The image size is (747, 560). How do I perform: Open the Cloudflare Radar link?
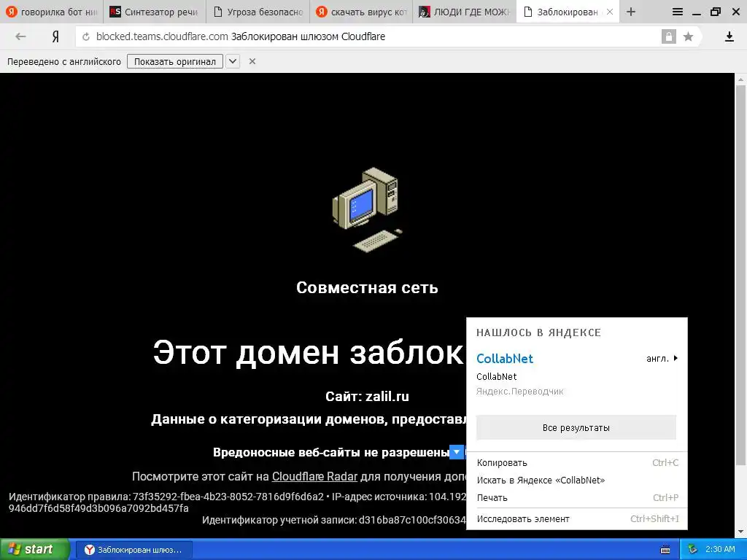[314, 477]
